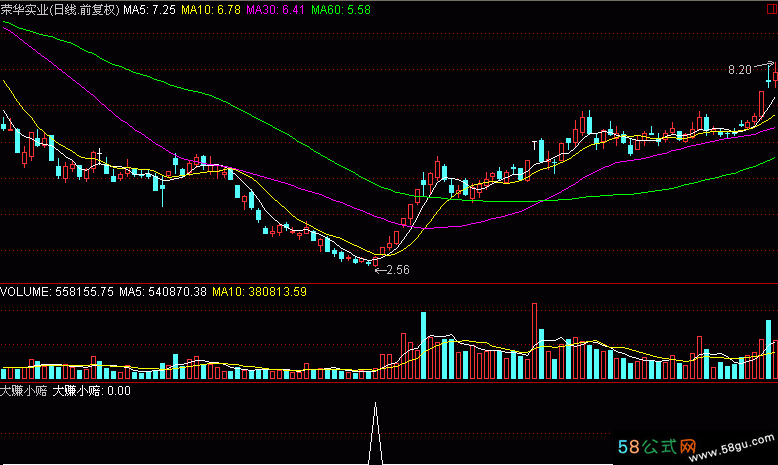Image resolution: width=778 pixels, height=465 pixels.
Task: Click the 2.56 low price annotation
Action: [397, 270]
